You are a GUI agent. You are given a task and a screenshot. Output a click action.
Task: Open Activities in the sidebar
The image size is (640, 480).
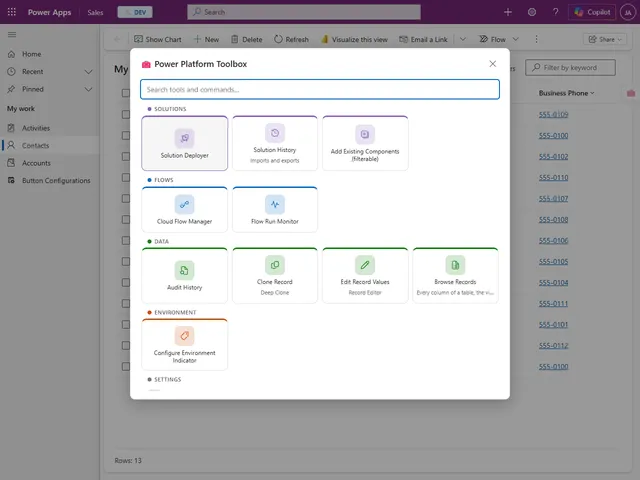point(36,128)
